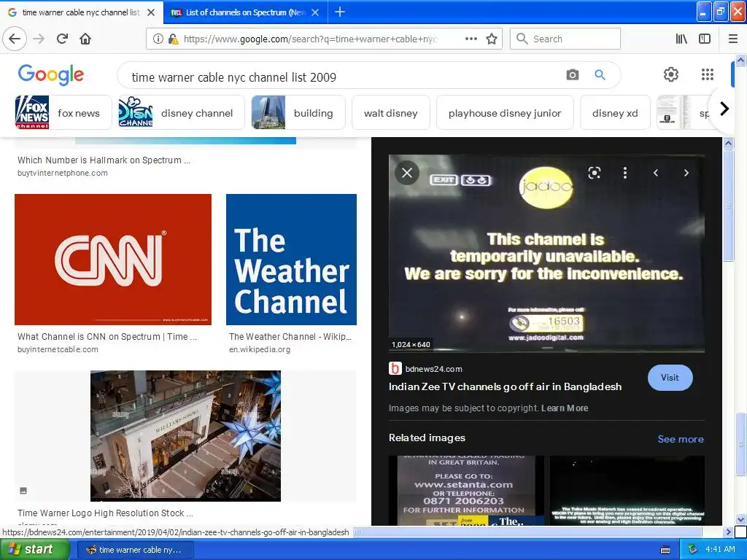The width and height of the screenshot is (747, 560).
Task: Show site information icon in address bar
Action: [158, 39]
